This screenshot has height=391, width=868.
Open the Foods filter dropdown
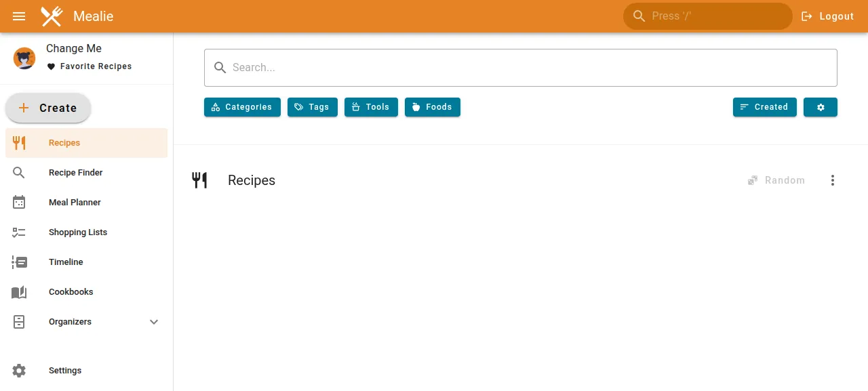tap(433, 107)
